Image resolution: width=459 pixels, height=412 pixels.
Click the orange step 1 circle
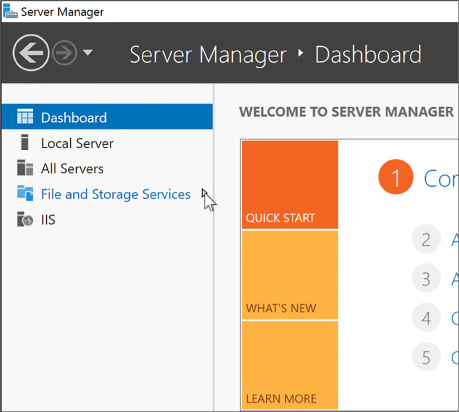tap(396, 177)
